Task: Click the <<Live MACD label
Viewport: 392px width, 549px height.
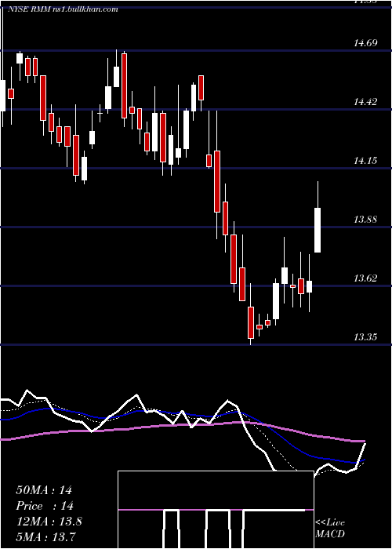Action: pos(330,528)
